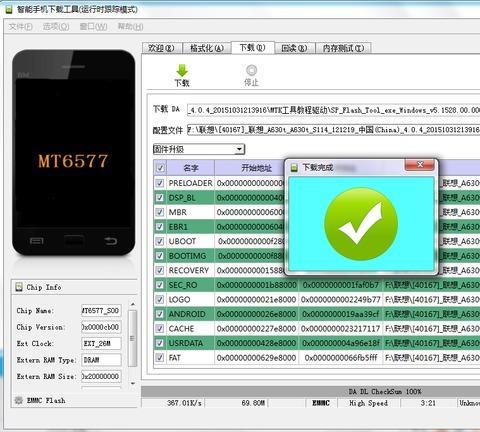
Task: Click Chip Info scrollbar down arrow
Action: 133,383
